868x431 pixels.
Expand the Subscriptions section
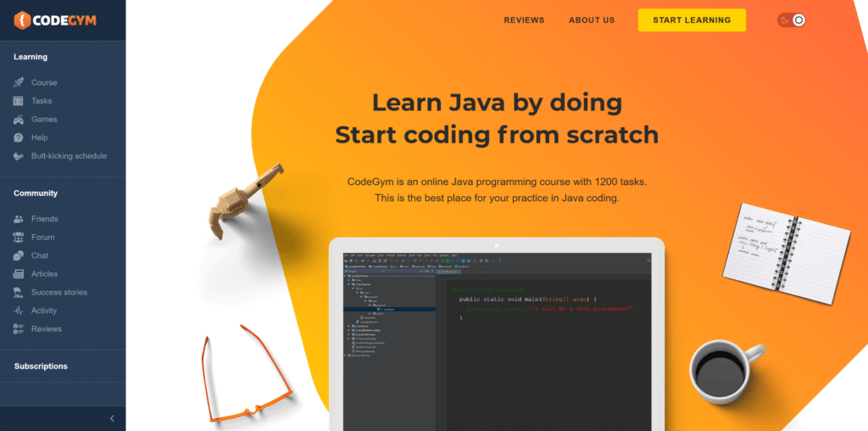click(x=41, y=367)
